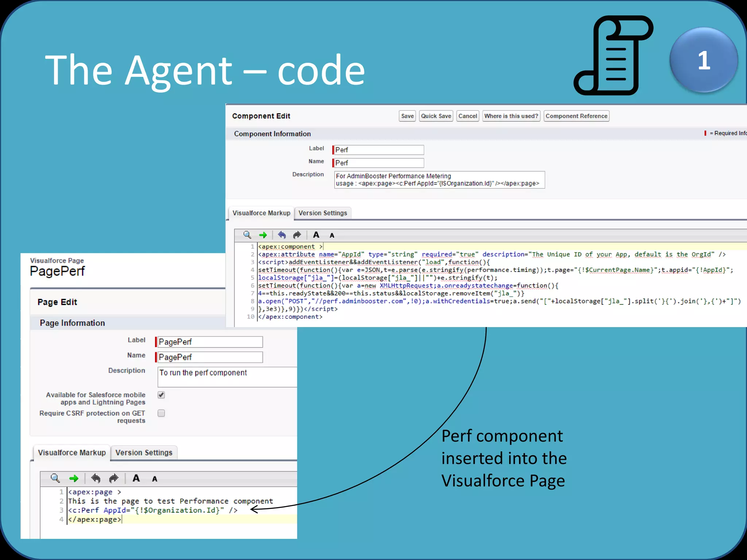Click the apex:attribute name="AppId" code line

point(492,254)
